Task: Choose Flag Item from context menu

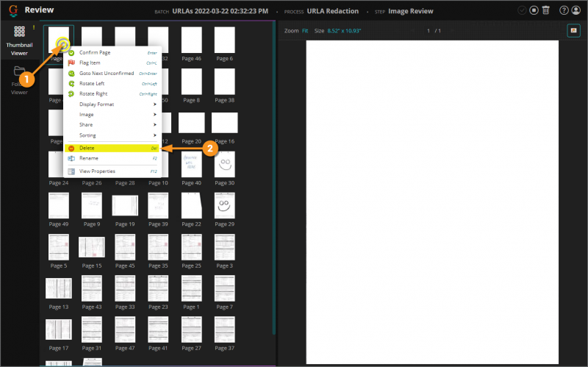Action: (112, 63)
